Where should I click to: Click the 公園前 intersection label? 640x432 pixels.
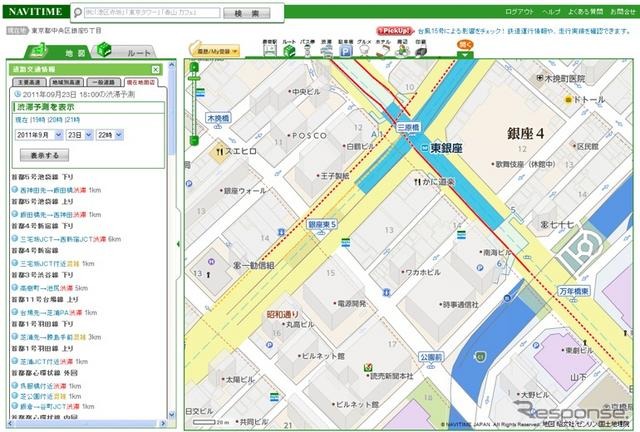(x=431, y=358)
